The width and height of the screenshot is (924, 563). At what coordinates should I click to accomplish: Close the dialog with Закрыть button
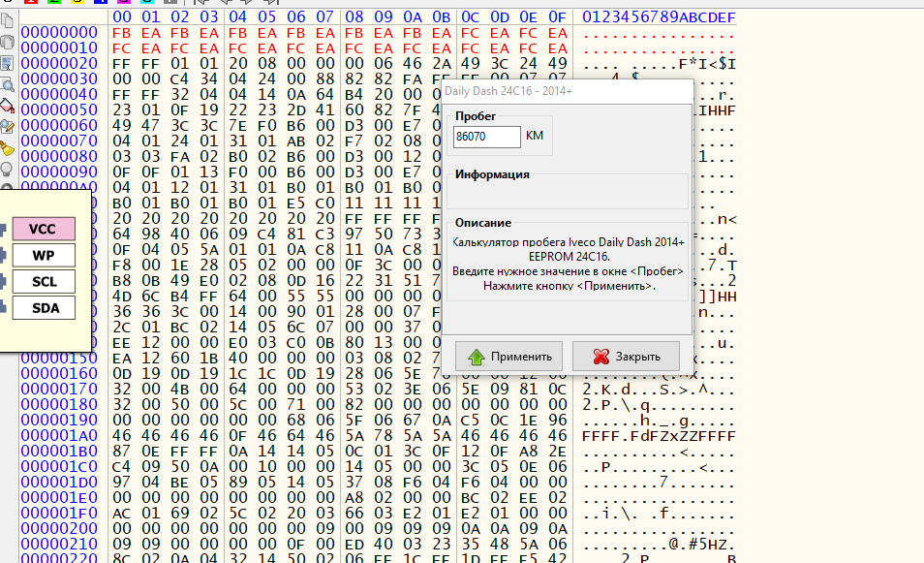click(626, 357)
